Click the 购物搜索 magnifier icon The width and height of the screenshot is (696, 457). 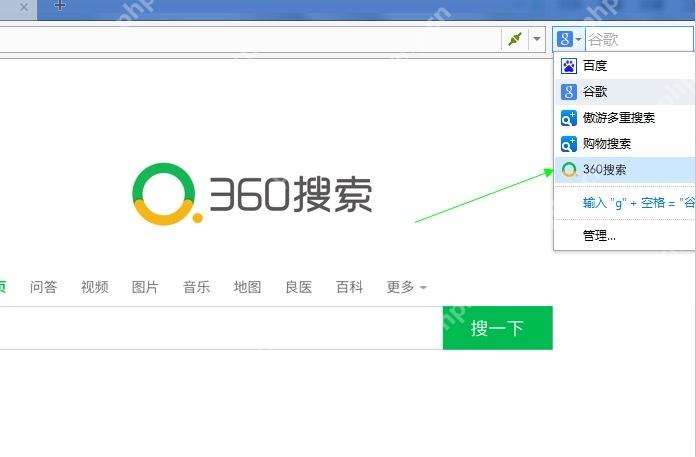point(569,144)
